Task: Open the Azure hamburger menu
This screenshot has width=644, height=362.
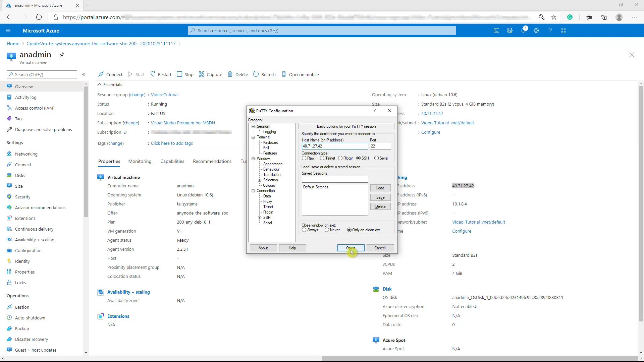Action: (x=8, y=31)
